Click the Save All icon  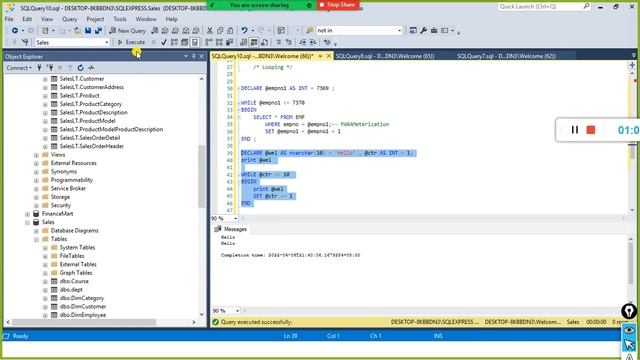point(98,31)
